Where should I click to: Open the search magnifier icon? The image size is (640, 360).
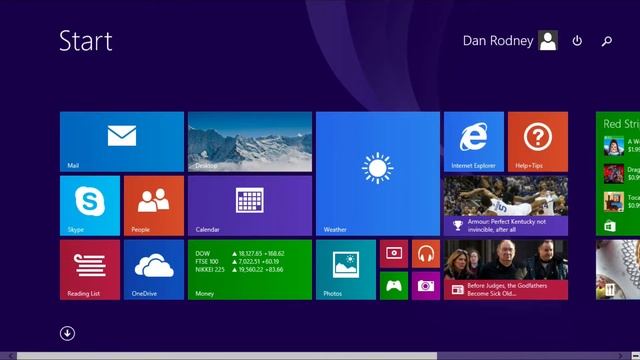coord(607,41)
